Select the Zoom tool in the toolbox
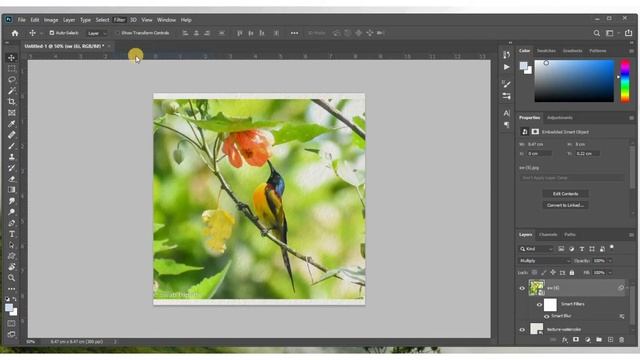640x360 pixels. (11, 278)
